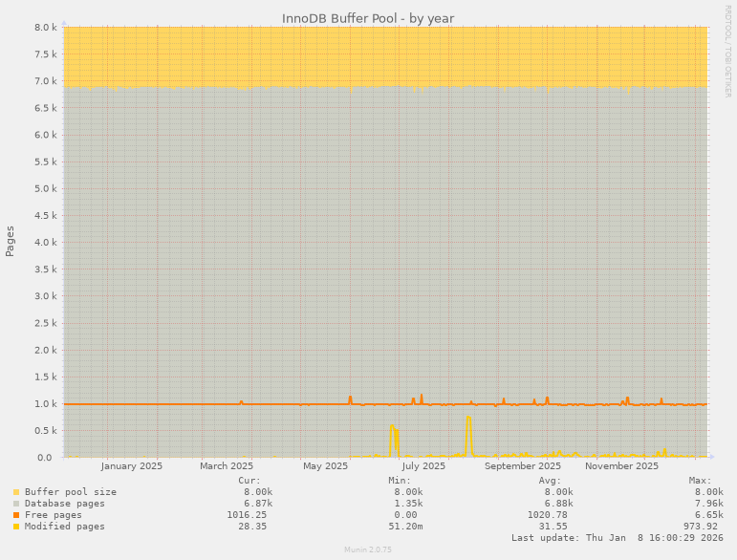
Task: Click the Min: column header
Action: coord(400,481)
